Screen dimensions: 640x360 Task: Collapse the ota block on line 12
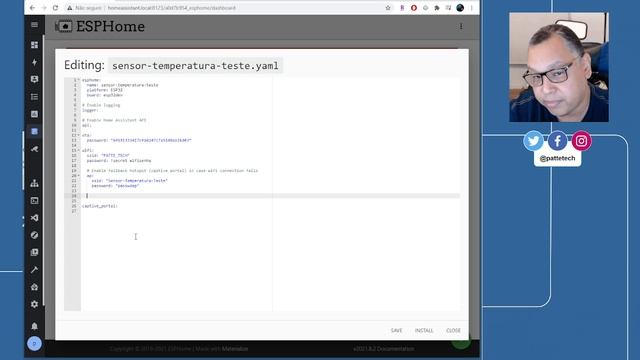click(x=78, y=135)
